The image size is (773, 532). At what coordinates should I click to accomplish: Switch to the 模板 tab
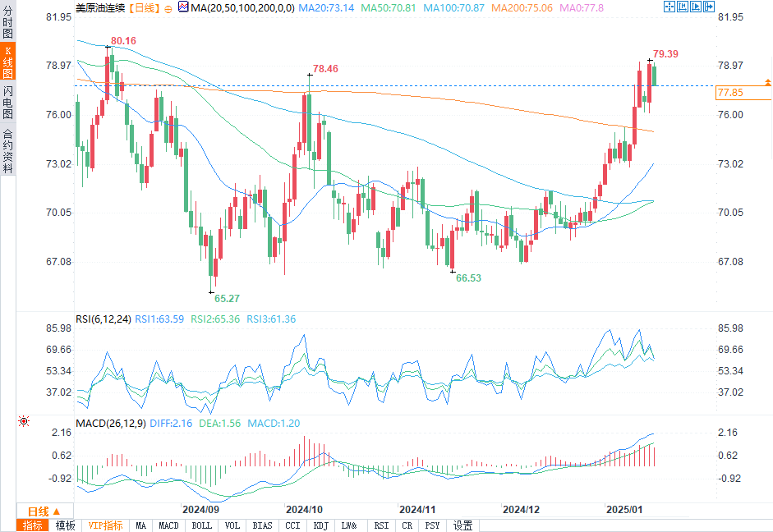[66, 525]
